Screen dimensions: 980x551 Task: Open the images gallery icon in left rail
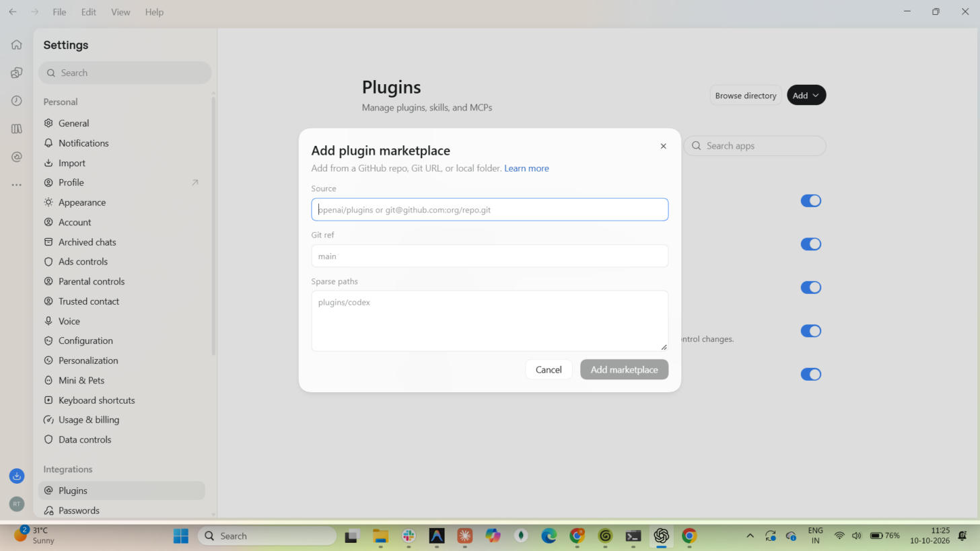pos(16,73)
